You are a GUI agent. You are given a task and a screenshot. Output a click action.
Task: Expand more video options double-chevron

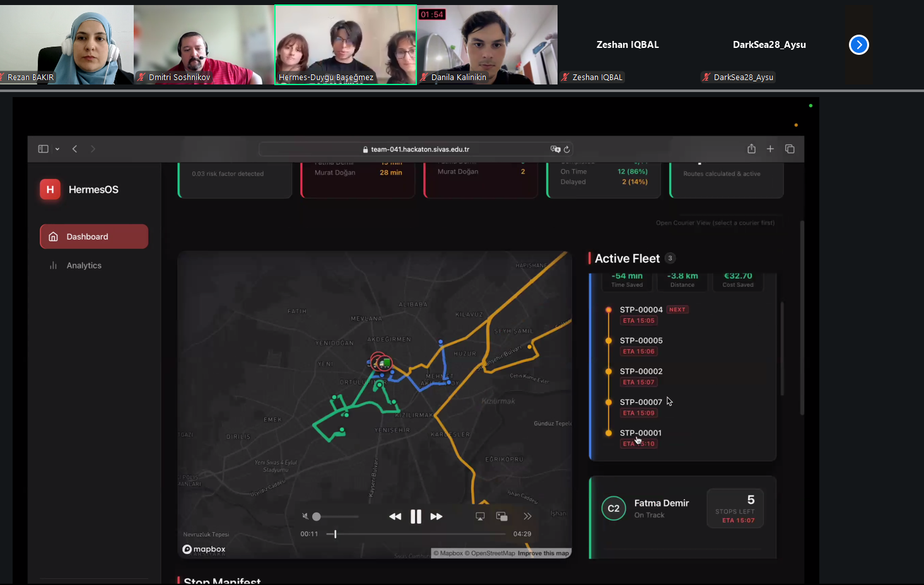click(527, 516)
